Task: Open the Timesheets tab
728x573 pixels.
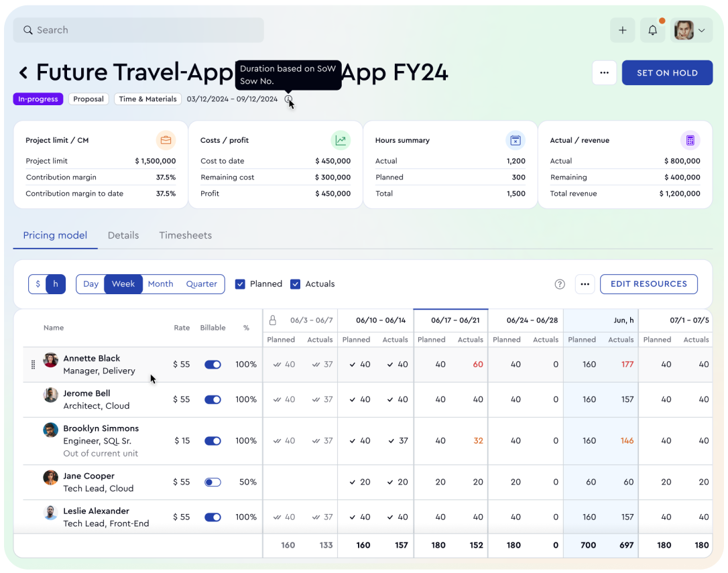Action: coord(185,235)
